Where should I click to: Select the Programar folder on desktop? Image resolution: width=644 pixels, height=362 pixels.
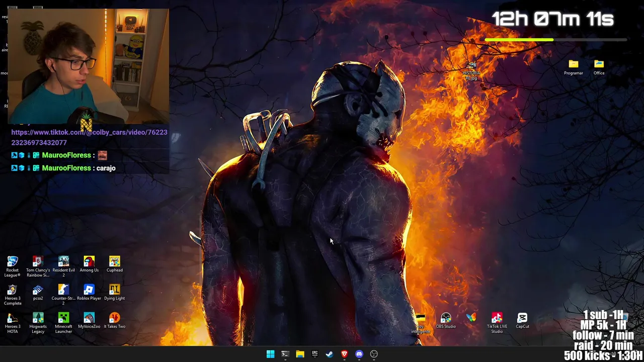pyautogui.click(x=574, y=67)
